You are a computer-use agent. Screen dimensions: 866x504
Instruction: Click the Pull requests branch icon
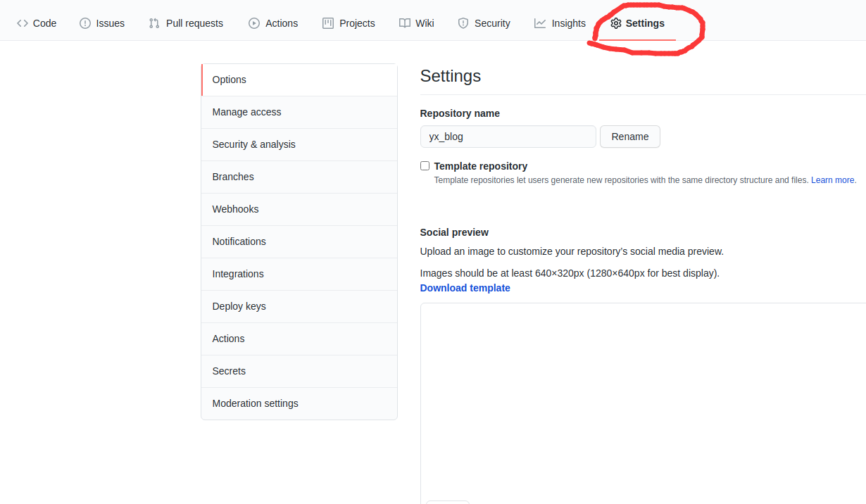point(153,23)
